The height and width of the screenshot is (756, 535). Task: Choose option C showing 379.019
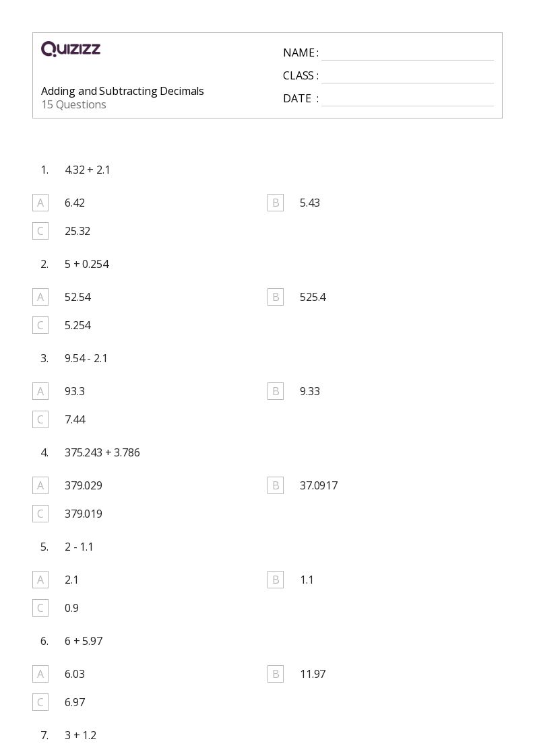pos(40,514)
